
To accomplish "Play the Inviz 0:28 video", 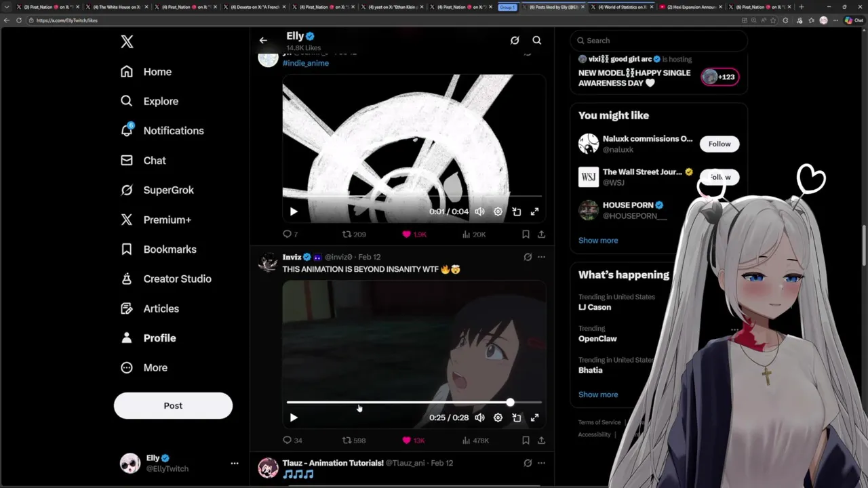I will (x=294, y=418).
